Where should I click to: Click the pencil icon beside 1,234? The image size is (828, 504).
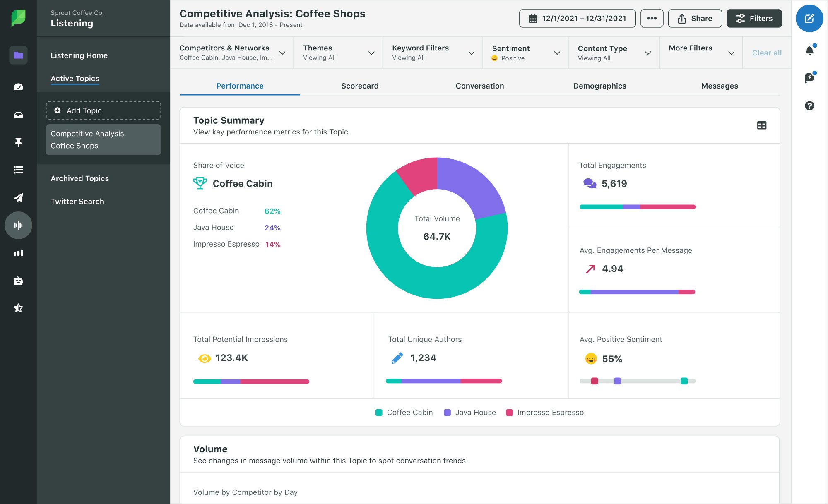[x=397, y=358]
